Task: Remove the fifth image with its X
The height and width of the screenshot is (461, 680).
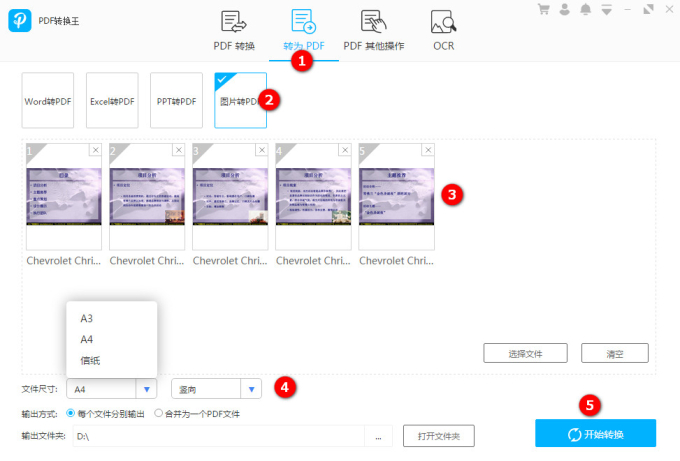Action: click(x=428, y=150)
